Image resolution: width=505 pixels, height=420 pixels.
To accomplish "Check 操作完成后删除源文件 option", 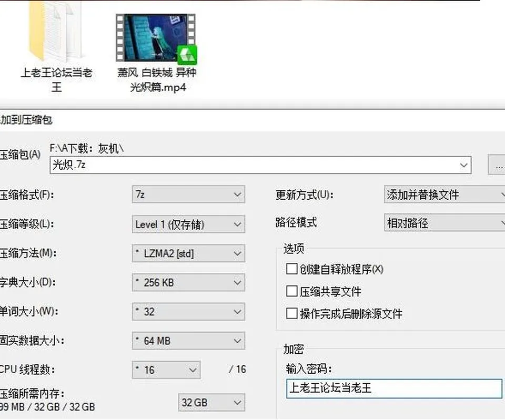I will (x=291, y=313).
